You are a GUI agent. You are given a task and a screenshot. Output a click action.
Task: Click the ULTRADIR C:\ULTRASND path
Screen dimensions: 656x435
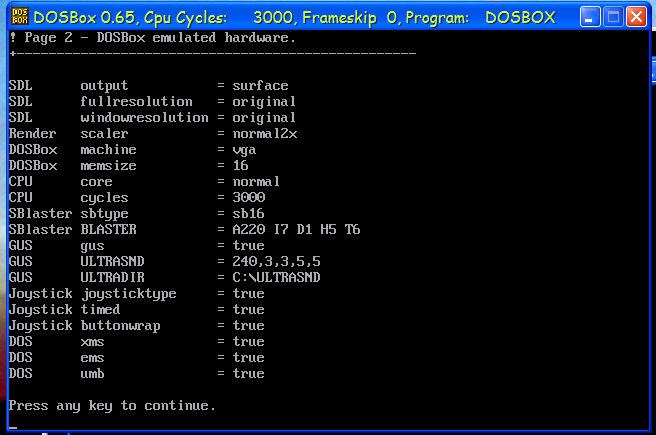coord(280,278)
